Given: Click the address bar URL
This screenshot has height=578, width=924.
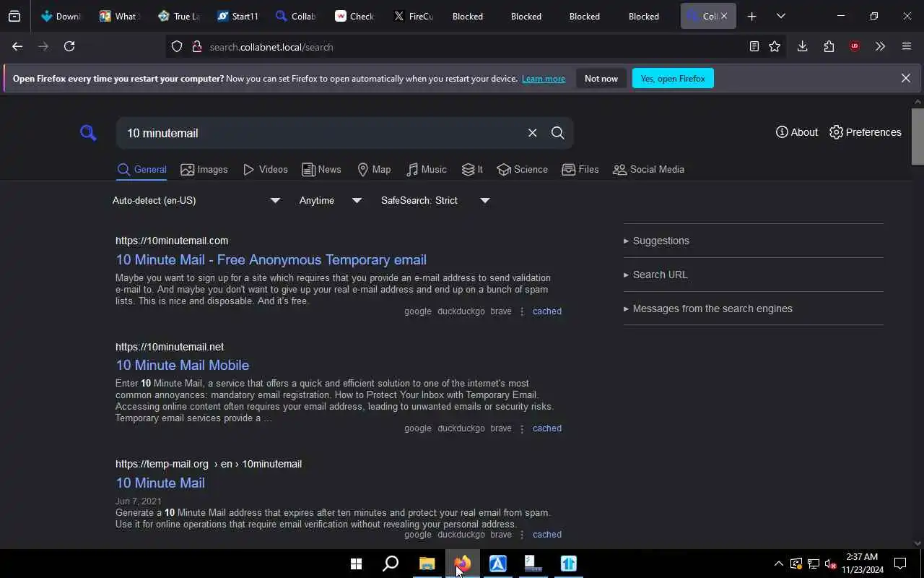Looking at the screenshot, I should coord(271,47).
